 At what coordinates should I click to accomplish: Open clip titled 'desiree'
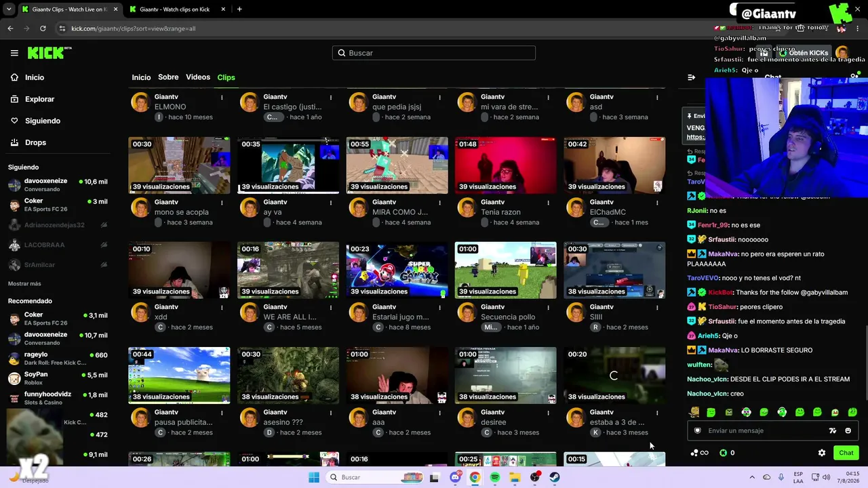pos(493,422)
